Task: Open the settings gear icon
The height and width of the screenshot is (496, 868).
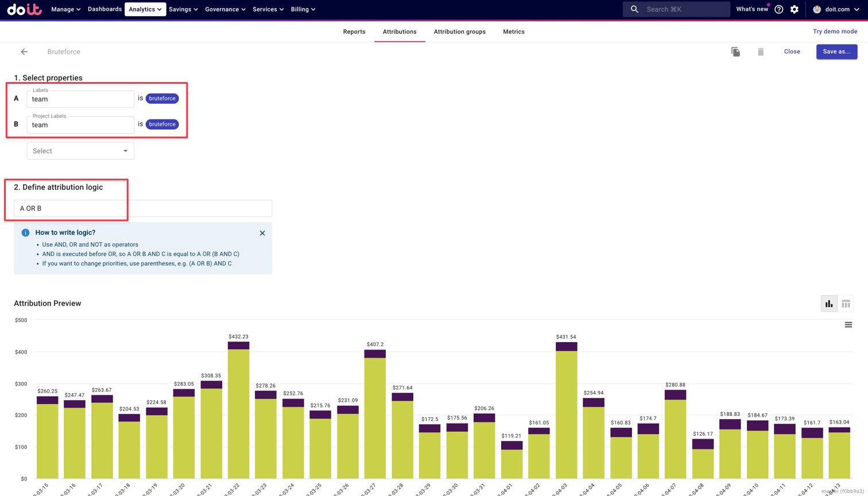Action: [x=795, y=9]
